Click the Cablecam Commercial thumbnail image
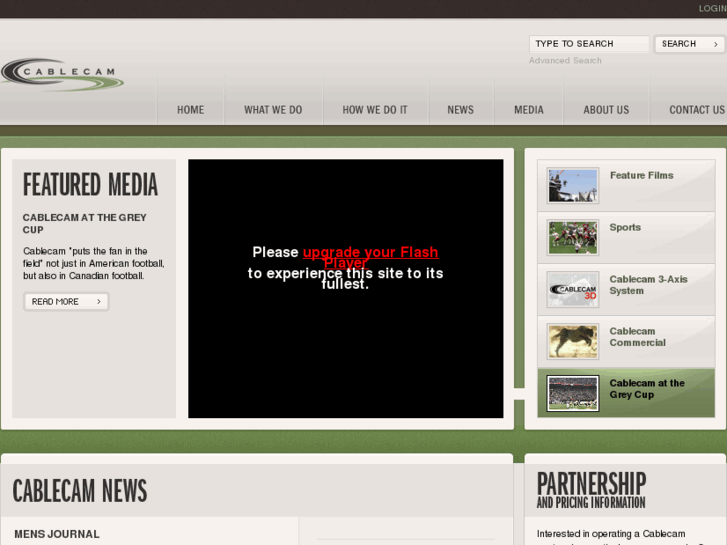Image resolution: width=727 pixels, height=545 pixels. tap(573, 341)
